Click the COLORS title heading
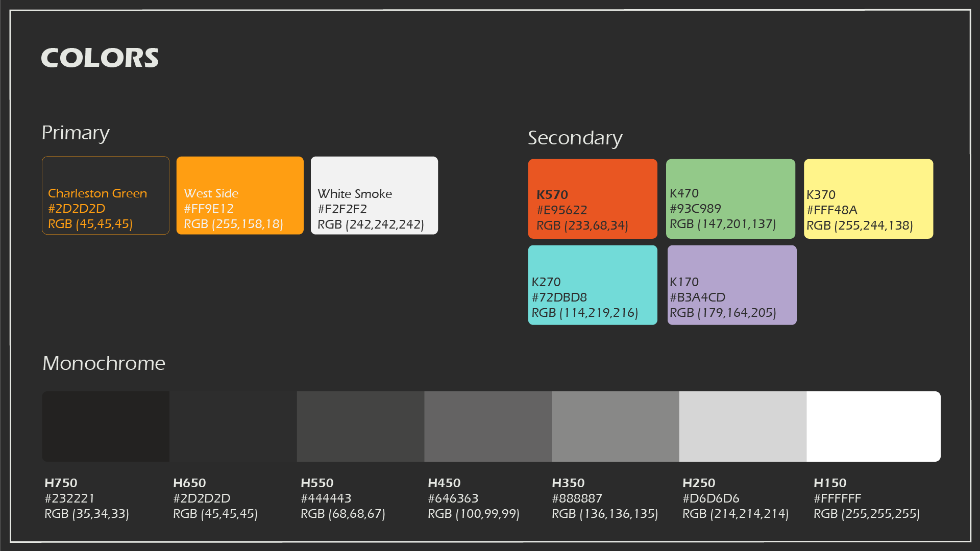The height and width of the screenshot is (551, 980). (100, 58)
